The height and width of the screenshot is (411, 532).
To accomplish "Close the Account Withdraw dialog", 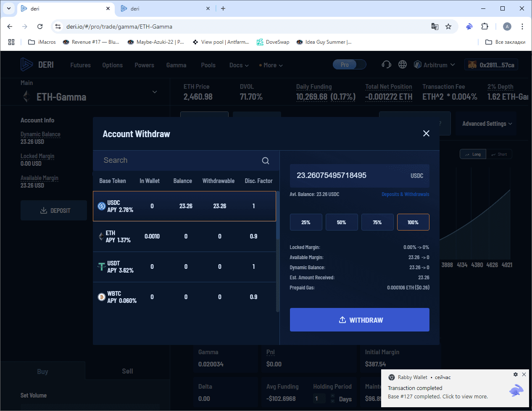I will [x=426, y=133].
